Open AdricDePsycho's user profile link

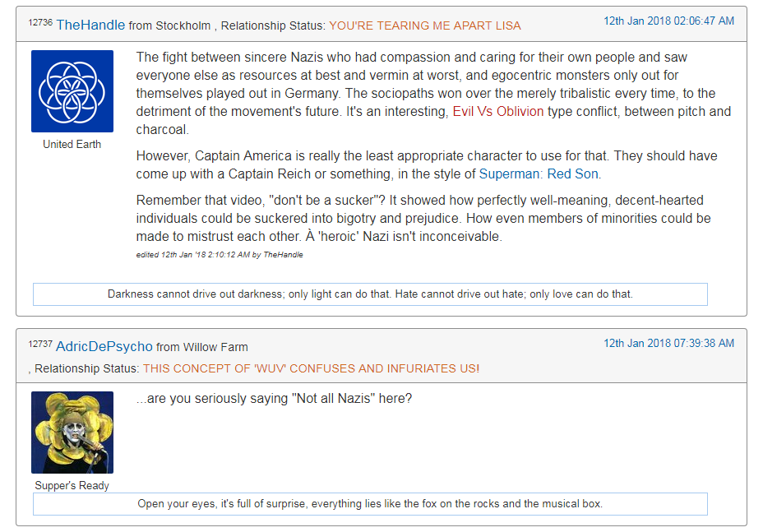click(104, 346)
